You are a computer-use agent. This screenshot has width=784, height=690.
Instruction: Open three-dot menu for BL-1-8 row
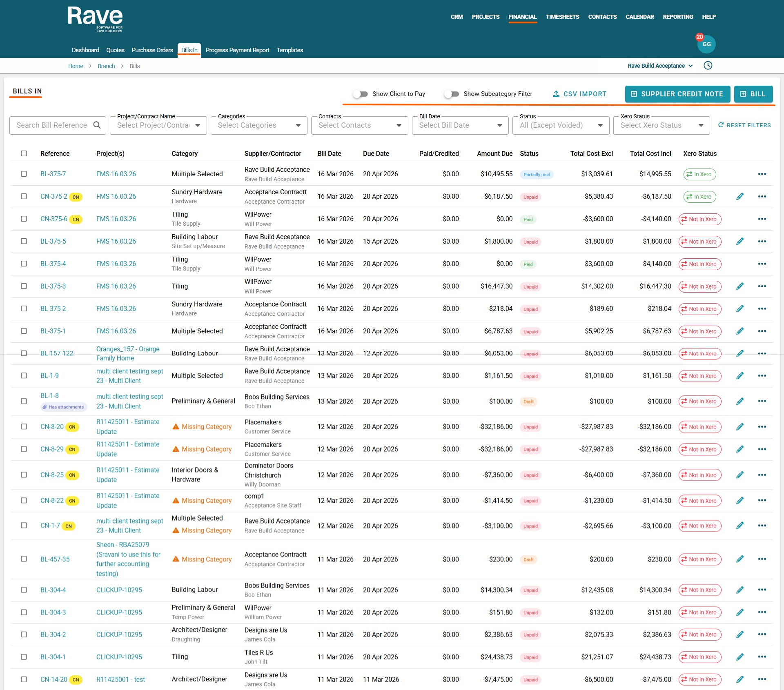(762, 401)
